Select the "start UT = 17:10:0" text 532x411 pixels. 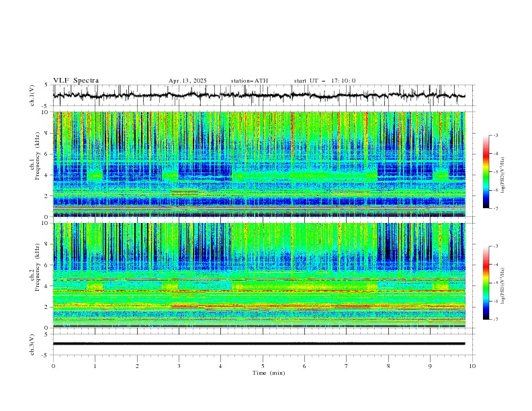[324, 81]
